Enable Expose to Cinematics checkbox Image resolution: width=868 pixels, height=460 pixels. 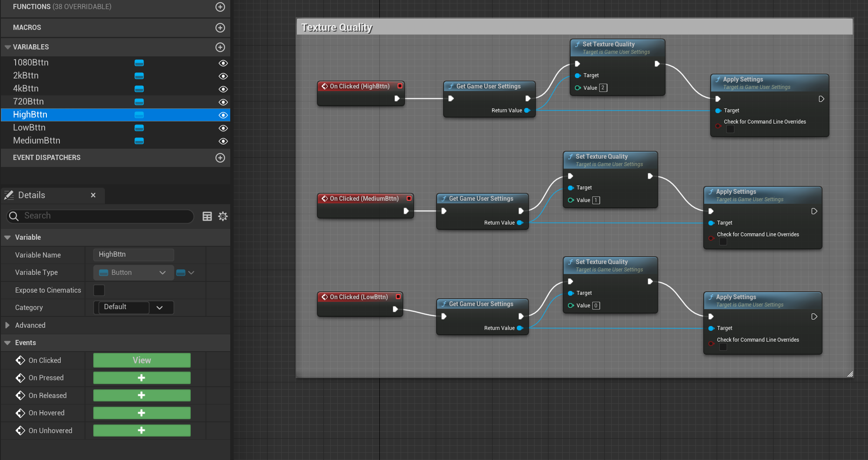point(99,290)
